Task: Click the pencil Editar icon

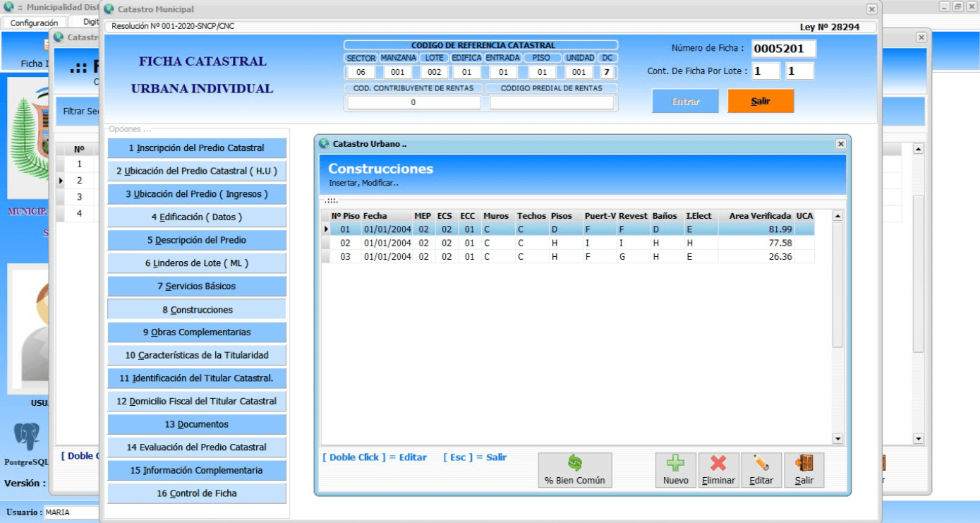Action: pos(761,464)
